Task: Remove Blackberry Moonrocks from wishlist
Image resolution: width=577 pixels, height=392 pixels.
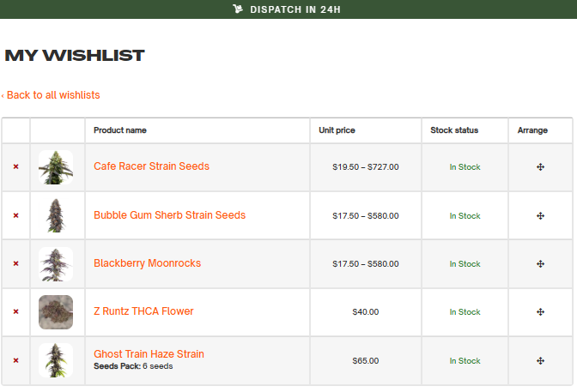Action: coord(15,263)
